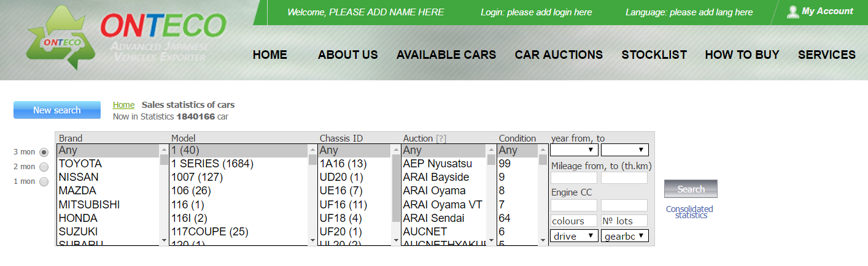Click the New search button

(57, 110)
